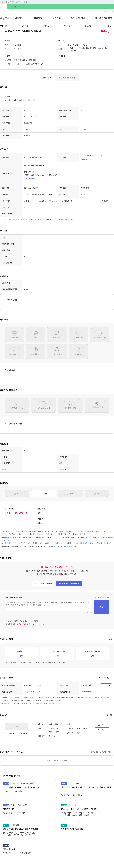Jump to 전형방법 section tab
Screen dimensions: 114x868
88,26
